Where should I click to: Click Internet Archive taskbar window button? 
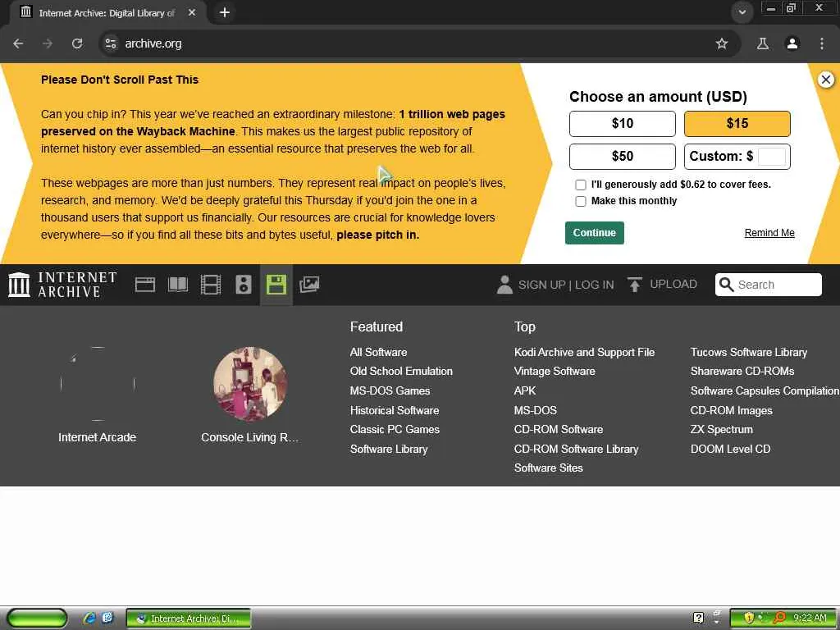click(x=189, y=619)
